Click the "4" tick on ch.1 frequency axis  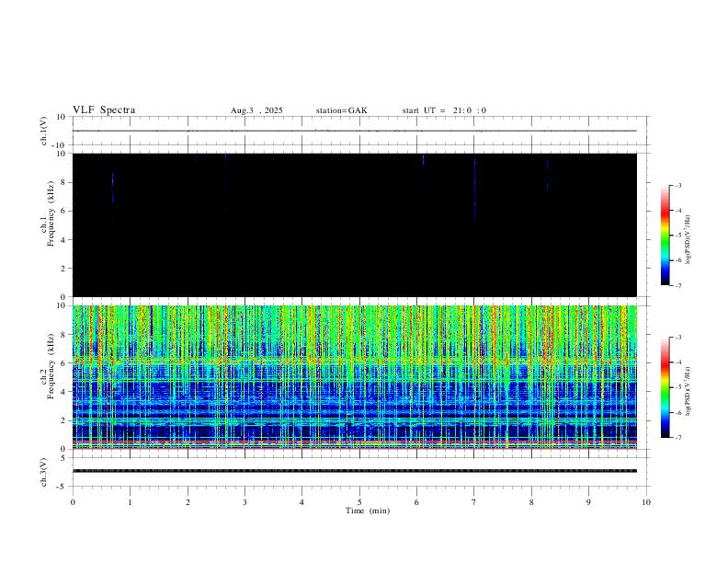(64, 240)
